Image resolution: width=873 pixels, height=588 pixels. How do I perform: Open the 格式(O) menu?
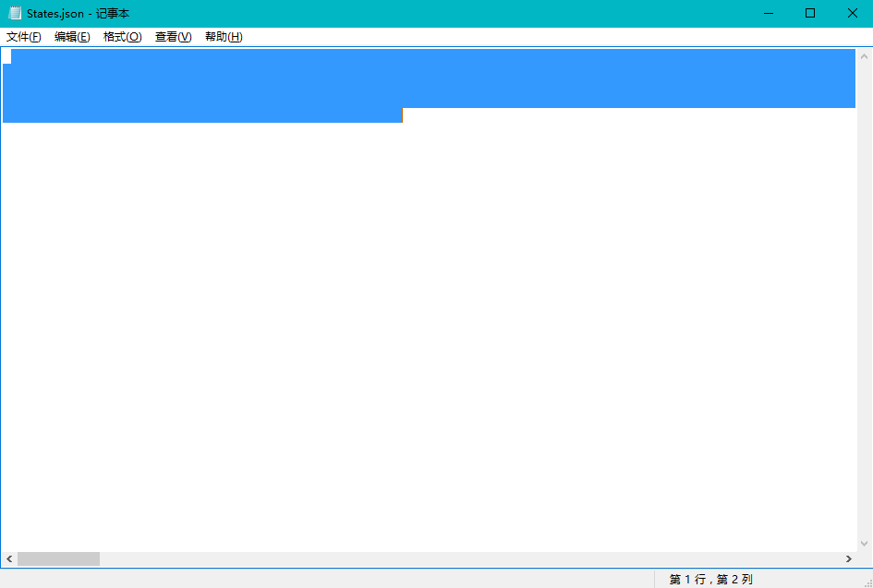tap(123, 37)
